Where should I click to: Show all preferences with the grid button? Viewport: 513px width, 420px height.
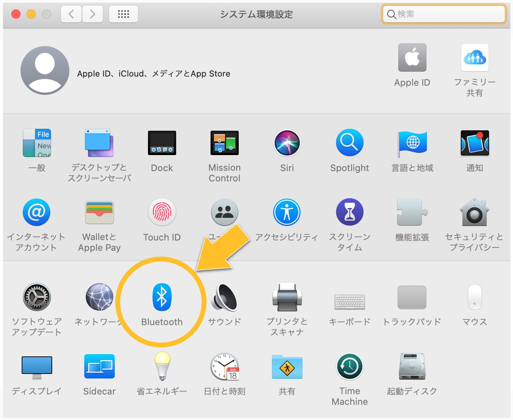pos(123,14)
